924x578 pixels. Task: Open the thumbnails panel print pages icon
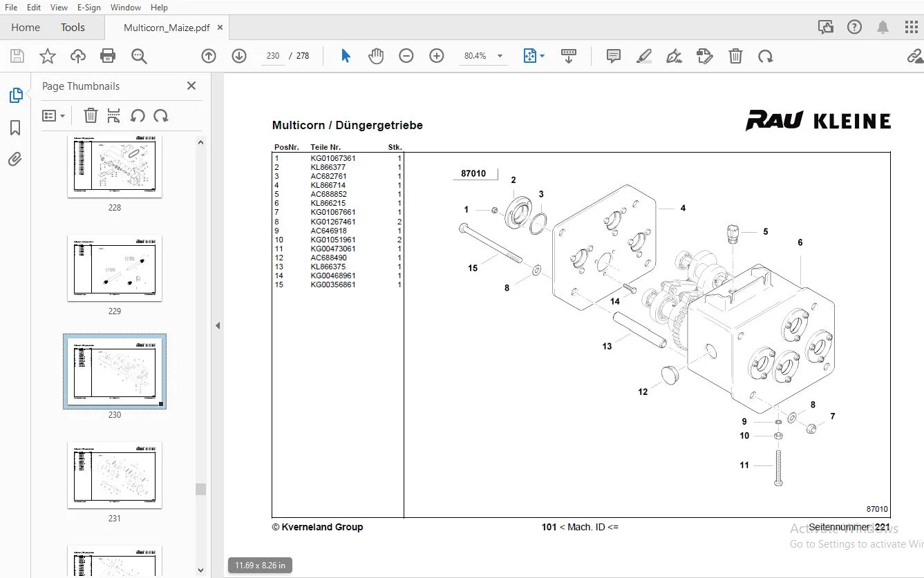click(x=114, y=115)
